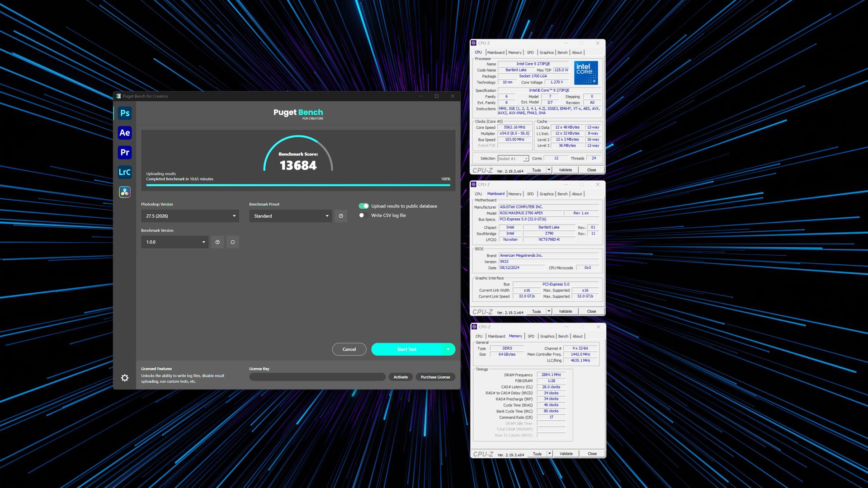Select the DaVinci Resolve benchmark icon
This screenshot has height=488, width=868.
[125, 192]
